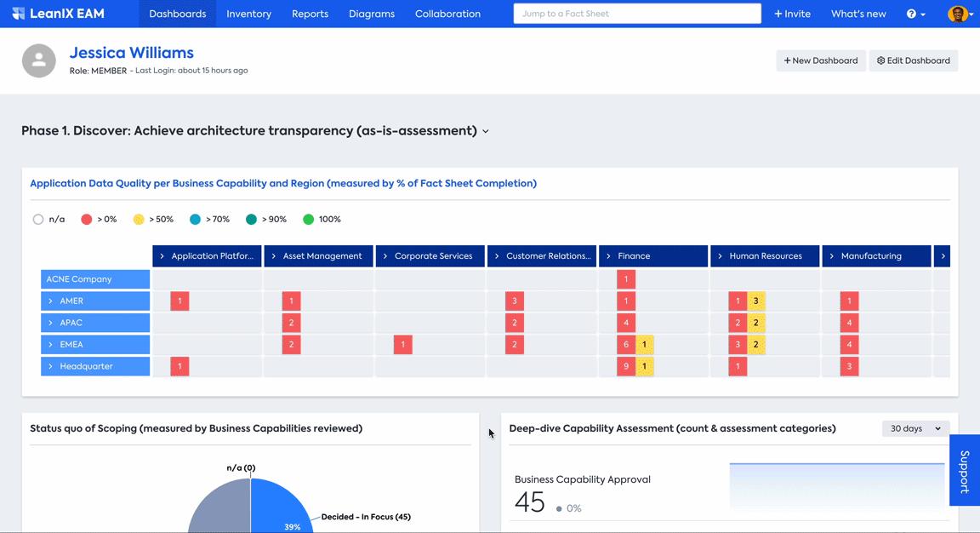The image size is (980, 533).
Task: Toggle the blue > 70% legend entry
Action: tap(209, 220)
